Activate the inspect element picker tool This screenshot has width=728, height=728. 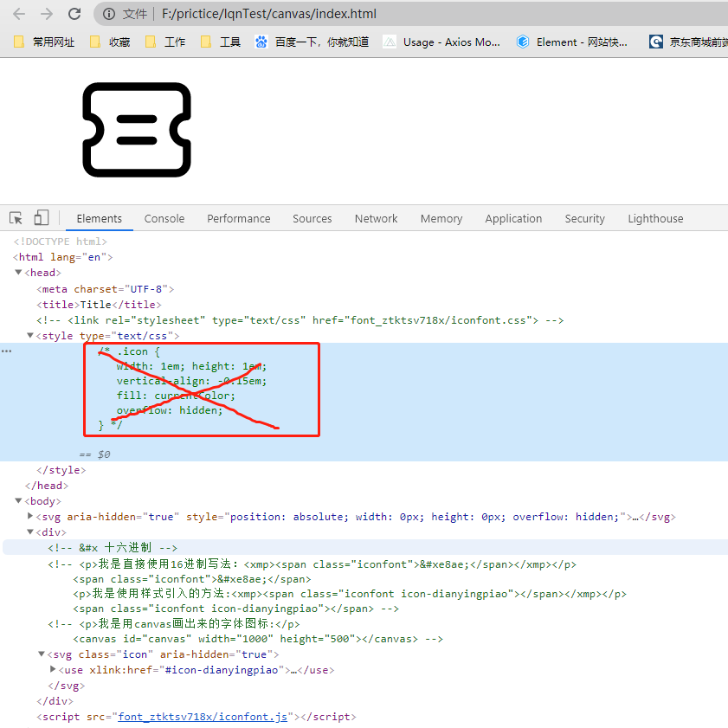point(16,218)
